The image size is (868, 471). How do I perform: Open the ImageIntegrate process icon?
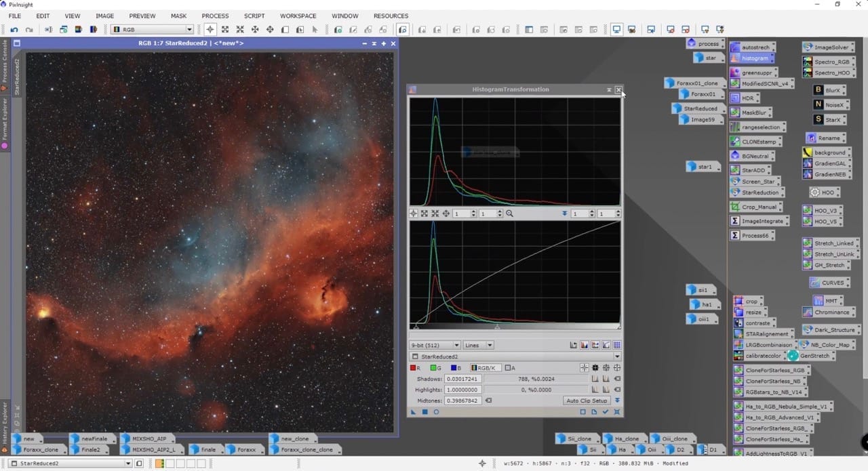tap(759, 221)
